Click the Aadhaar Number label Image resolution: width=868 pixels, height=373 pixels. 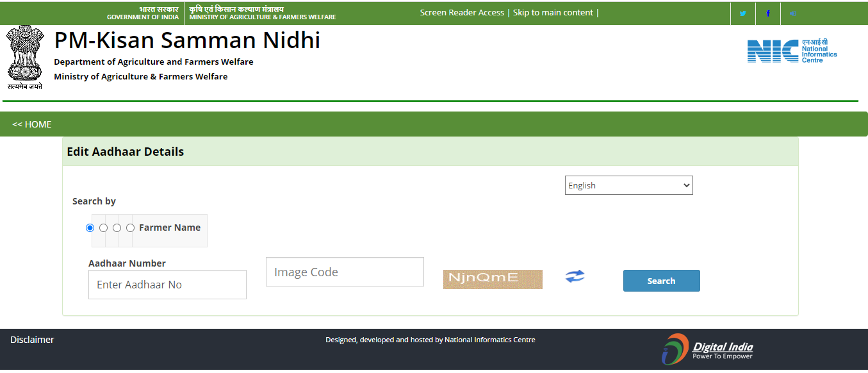coord(127,263)
